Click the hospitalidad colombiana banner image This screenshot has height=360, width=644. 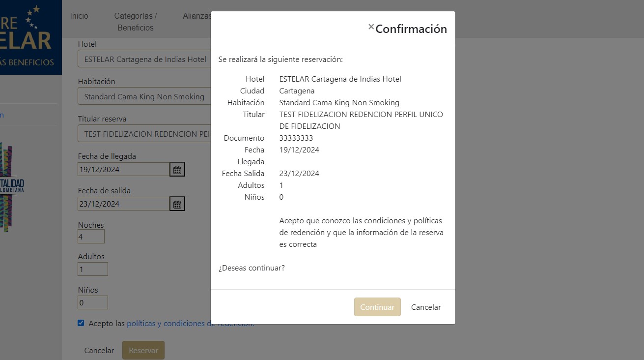point(12,187)
